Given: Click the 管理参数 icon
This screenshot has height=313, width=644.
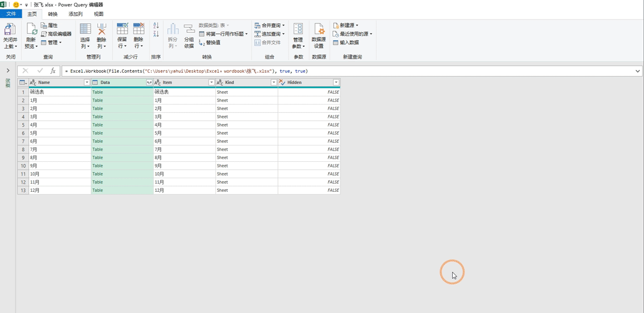Looking at the screenshot, I should point(298,29).
